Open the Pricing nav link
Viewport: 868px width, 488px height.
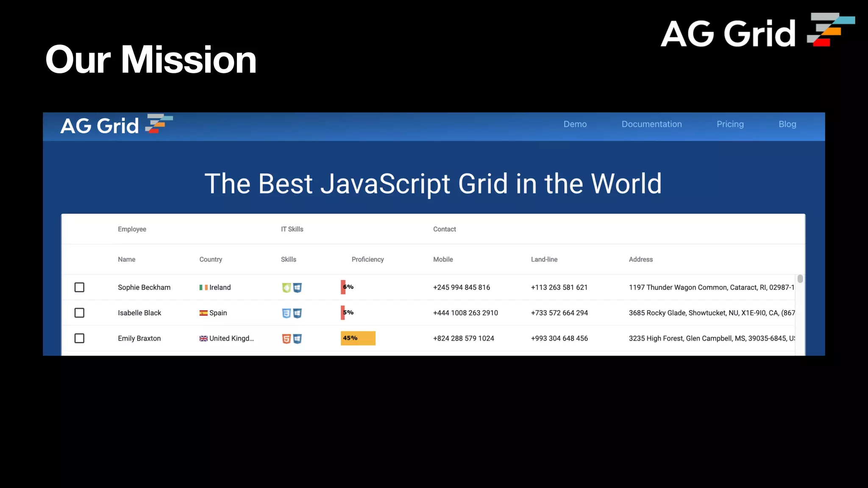coord(730,124)
